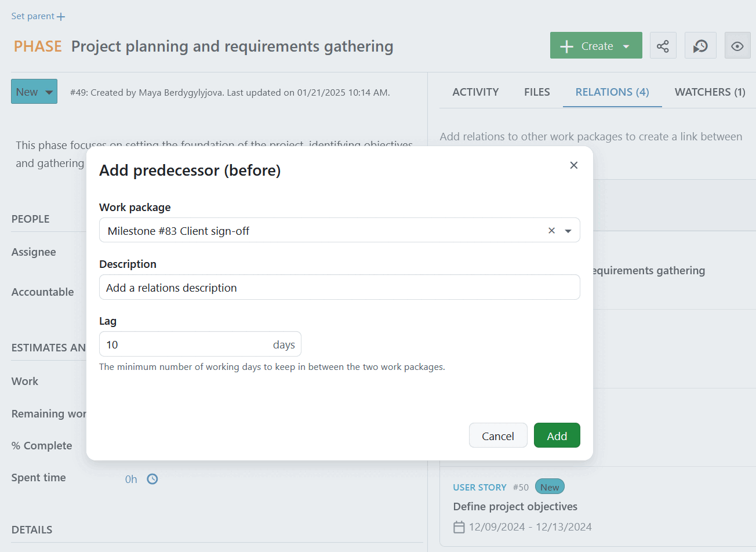Viewport: 756px width, 552px height.
Task: Switch to the Activity tab
Action: (x=475, y=92)
